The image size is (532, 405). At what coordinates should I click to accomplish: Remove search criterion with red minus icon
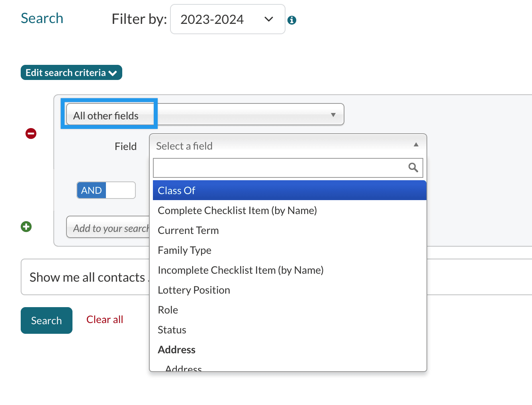31,134
